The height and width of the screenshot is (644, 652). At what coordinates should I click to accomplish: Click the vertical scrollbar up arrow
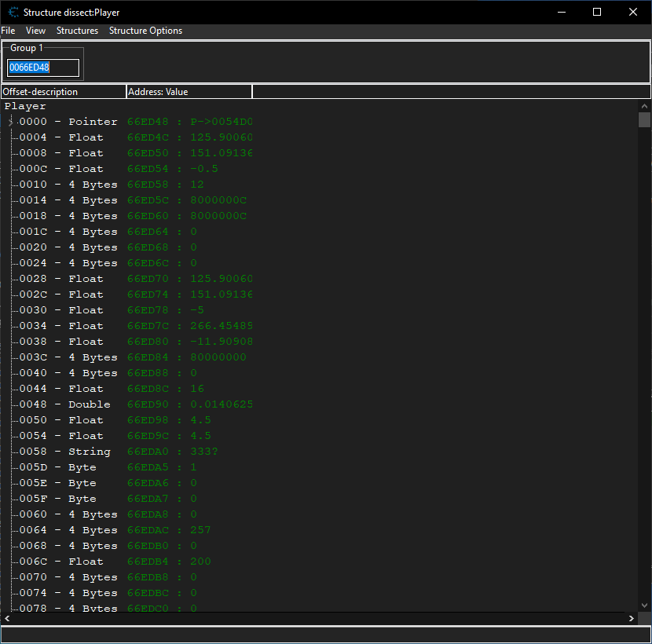click(644, 106)
